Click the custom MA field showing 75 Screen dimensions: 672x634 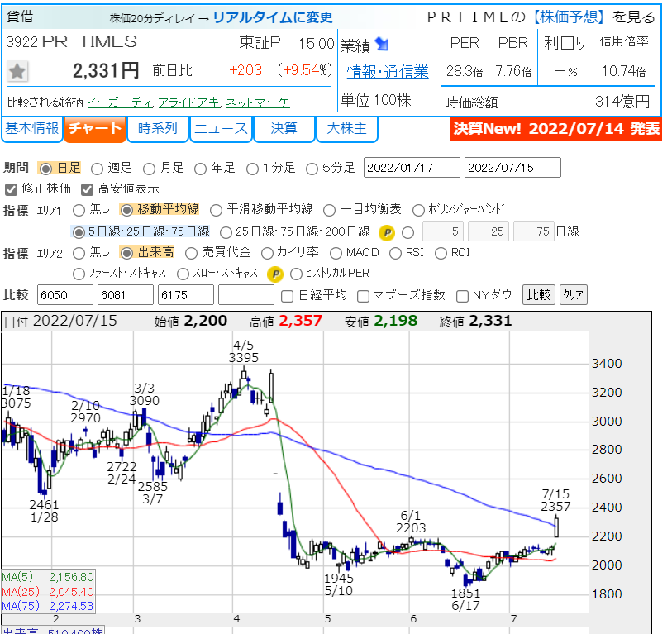[534, 231]
